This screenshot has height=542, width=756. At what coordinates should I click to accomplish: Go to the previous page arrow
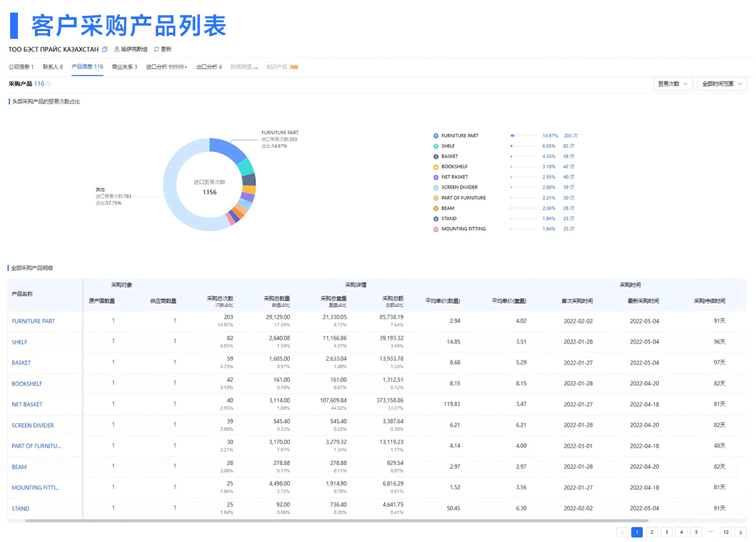622,532
